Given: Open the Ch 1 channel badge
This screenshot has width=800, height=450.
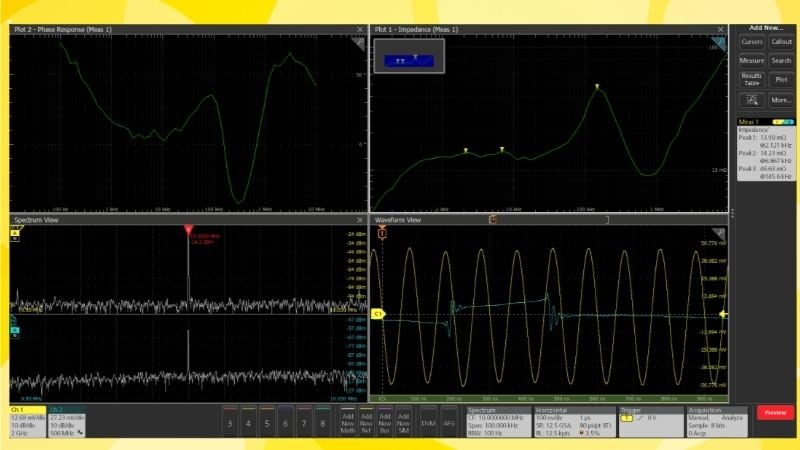Looking at the screenshot, I should click(28, 421).
